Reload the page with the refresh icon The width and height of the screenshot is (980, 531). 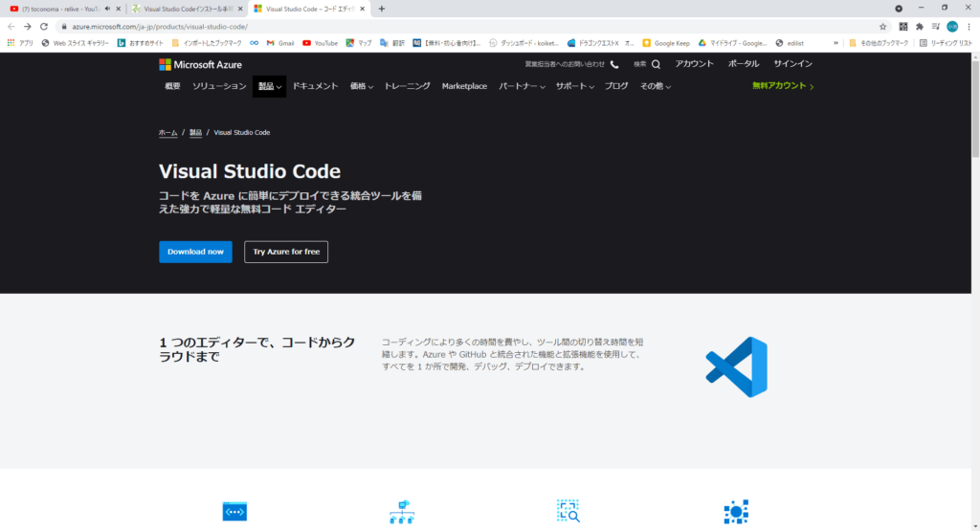(44, 27)
